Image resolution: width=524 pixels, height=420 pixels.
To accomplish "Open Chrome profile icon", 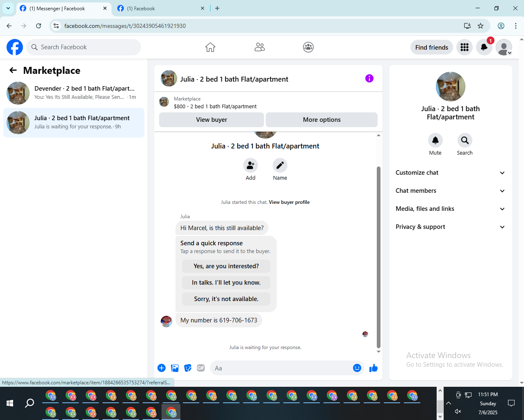I will coord(501,26).
